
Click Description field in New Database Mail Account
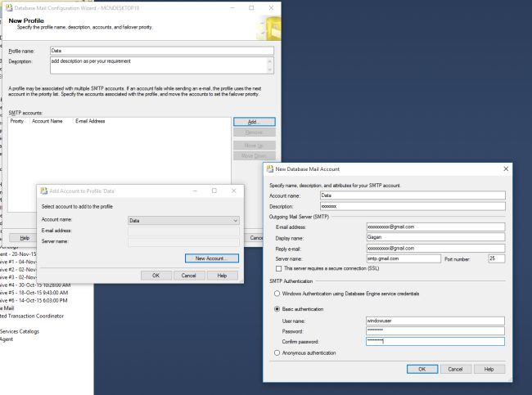coord(413,206)
